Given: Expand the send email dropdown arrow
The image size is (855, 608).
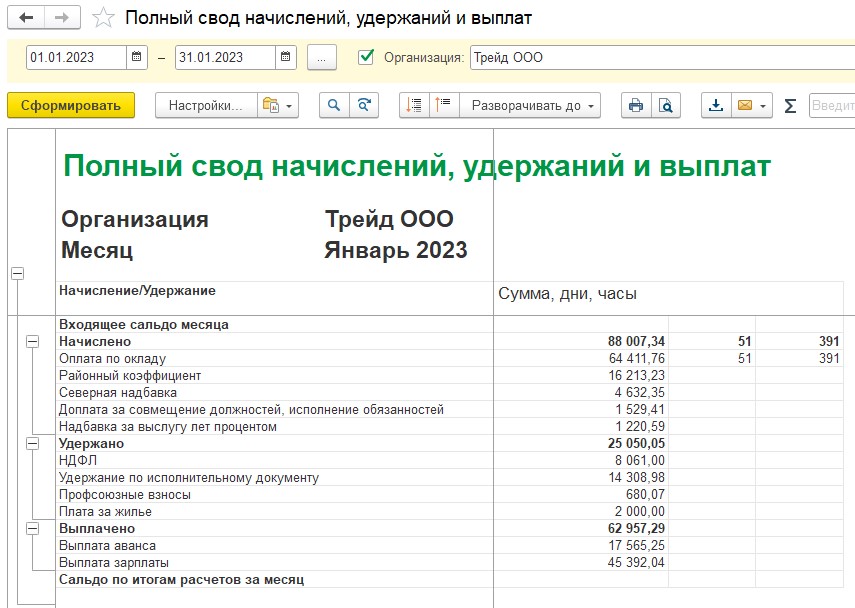Looking at the screenshot, I should 763,106.
